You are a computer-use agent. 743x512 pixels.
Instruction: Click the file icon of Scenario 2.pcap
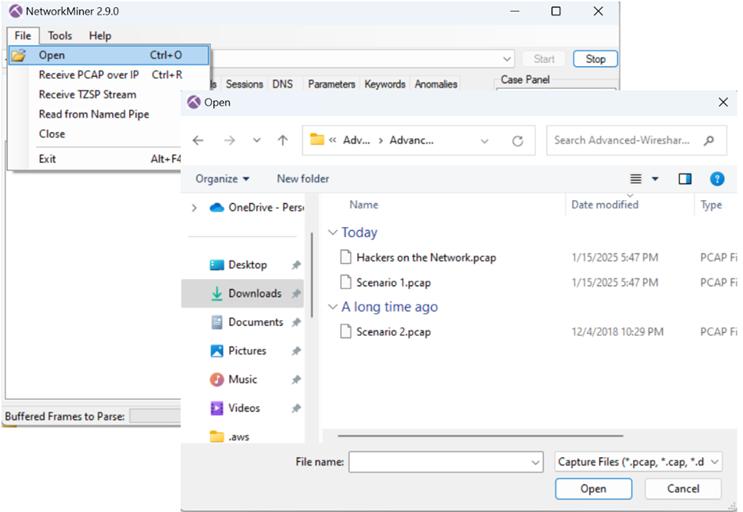(346, 332)
